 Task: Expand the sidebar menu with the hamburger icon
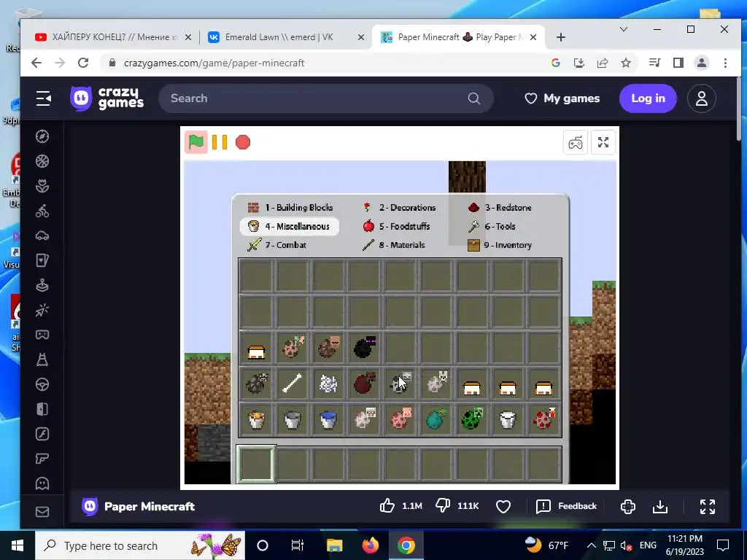pos(43,98)
